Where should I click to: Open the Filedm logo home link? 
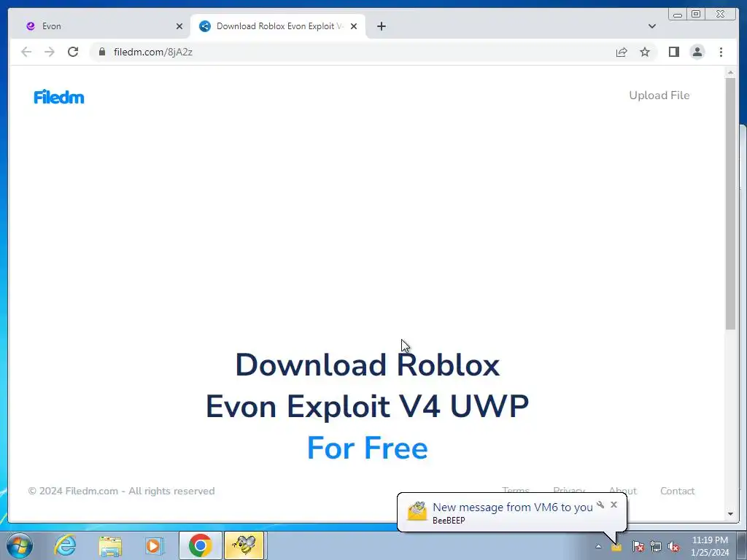point(59,97)
